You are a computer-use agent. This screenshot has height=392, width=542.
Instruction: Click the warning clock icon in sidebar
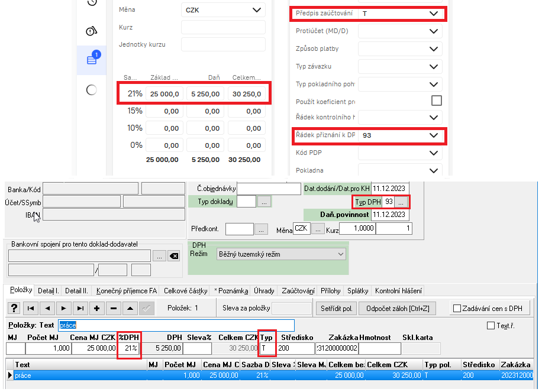(92, 31)
